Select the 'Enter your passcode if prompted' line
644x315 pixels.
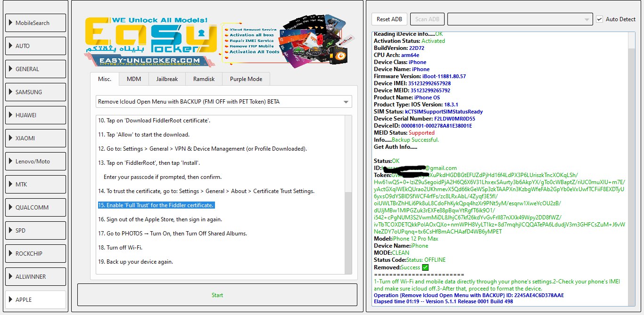tap(163, 177)
